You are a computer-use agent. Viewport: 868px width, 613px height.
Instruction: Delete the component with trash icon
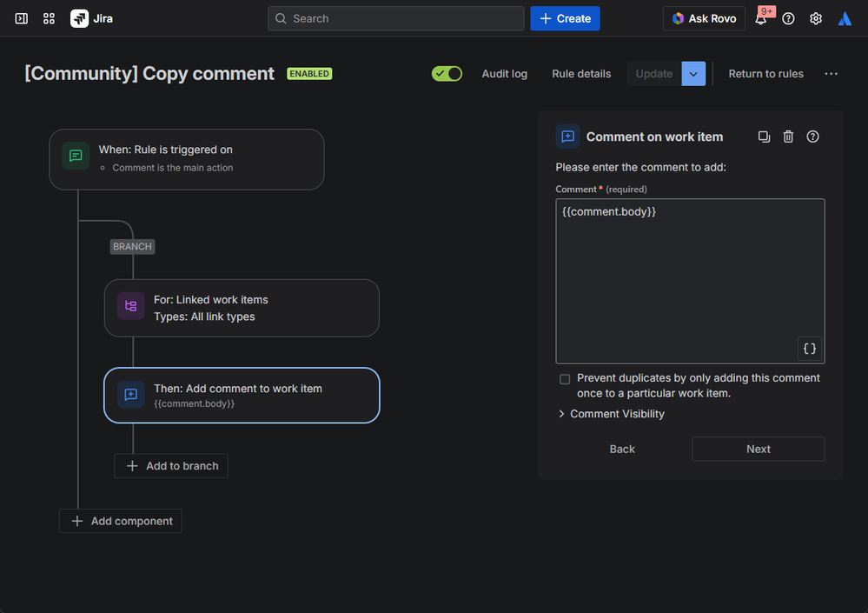click(x=788, y=137)
